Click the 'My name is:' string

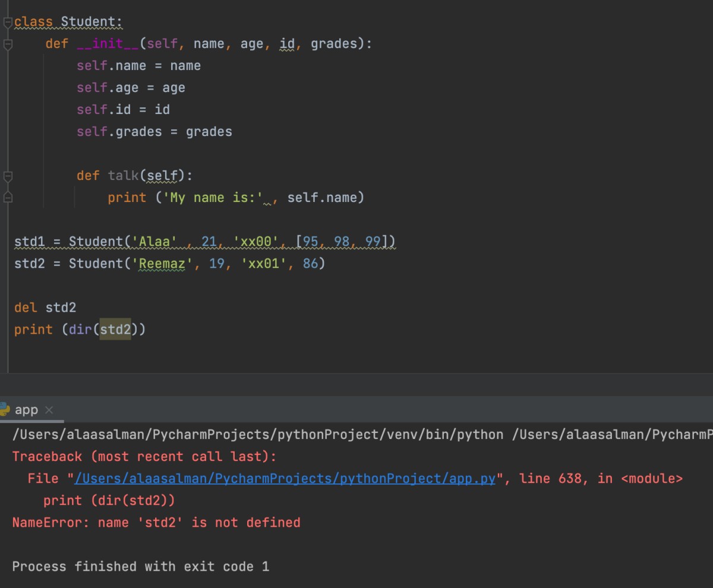[216, 197]
